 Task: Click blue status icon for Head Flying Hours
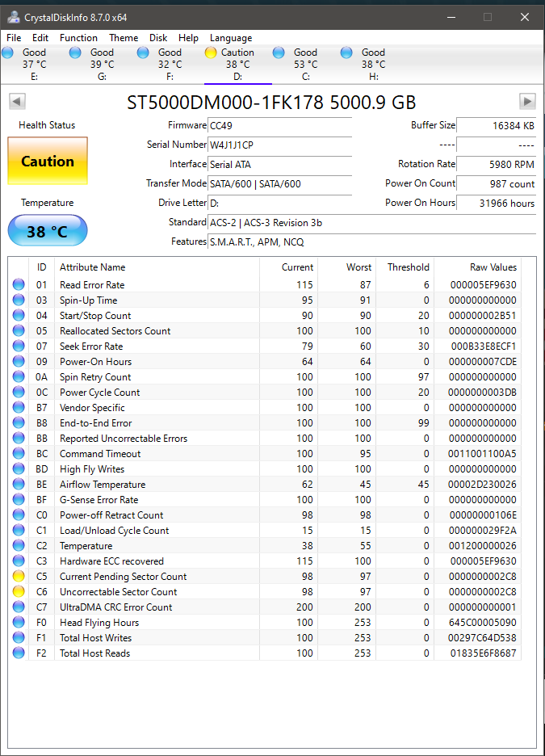19,623
